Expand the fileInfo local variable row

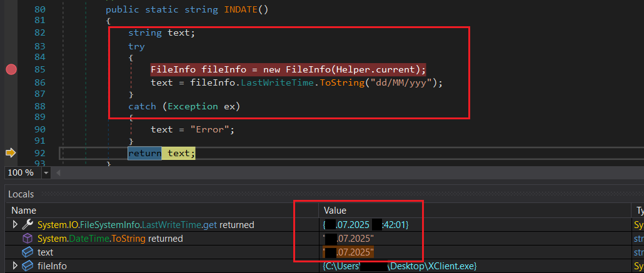15,266
